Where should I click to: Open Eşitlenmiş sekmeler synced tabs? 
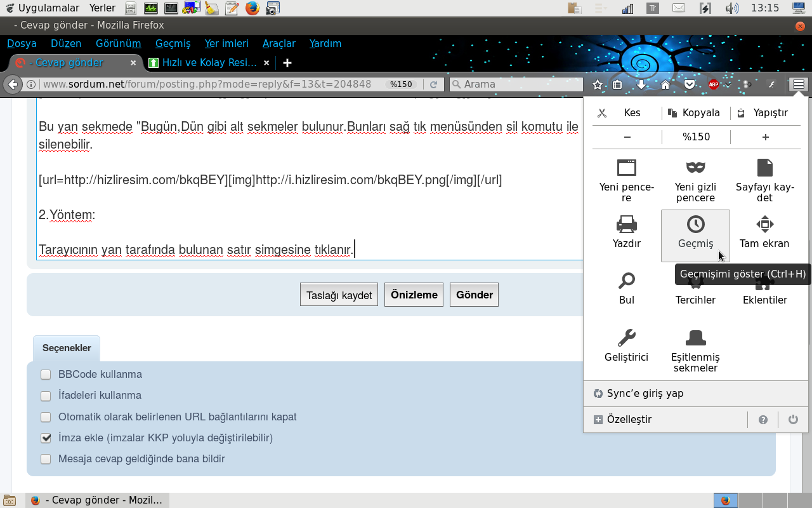coord(695,351)
